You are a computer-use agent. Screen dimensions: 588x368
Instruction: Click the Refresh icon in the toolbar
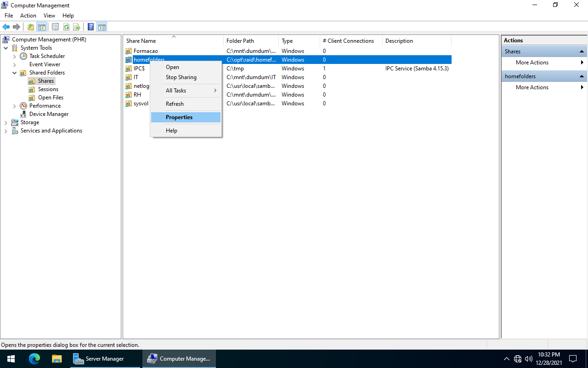pos(66,27)
